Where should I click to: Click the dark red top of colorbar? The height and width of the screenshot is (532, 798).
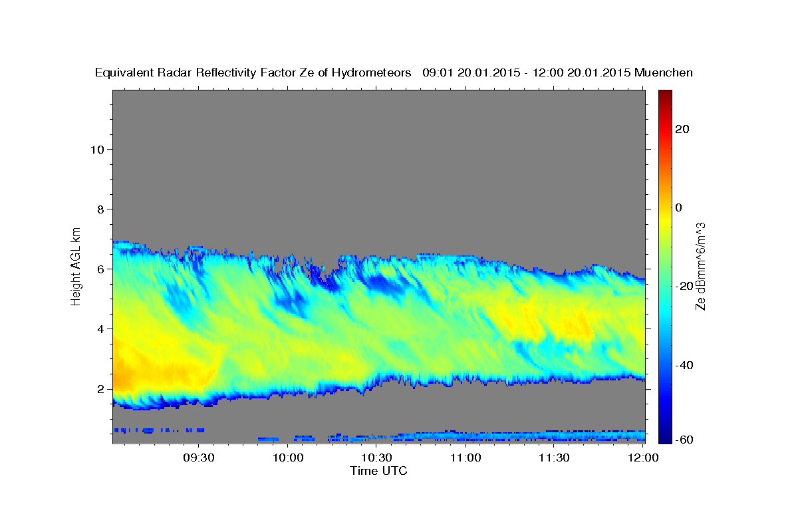point(664,96)
